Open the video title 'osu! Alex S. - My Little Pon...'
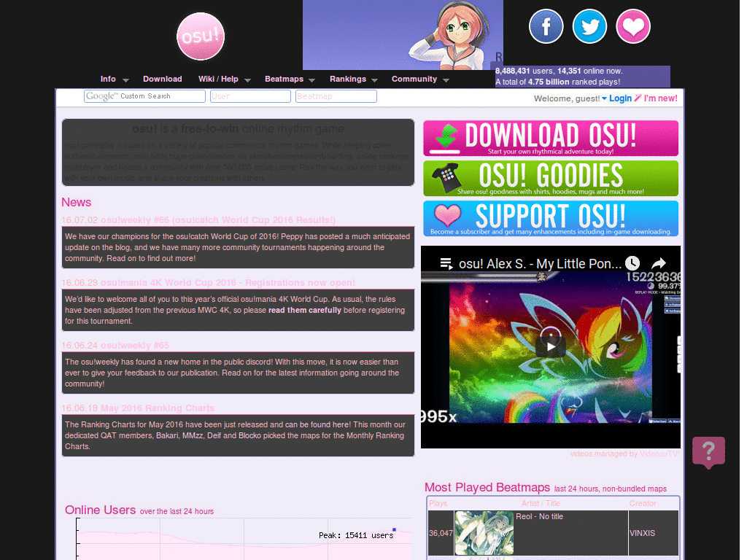The width and height of the screenshot is (747, 560). [x=541, y=264]
